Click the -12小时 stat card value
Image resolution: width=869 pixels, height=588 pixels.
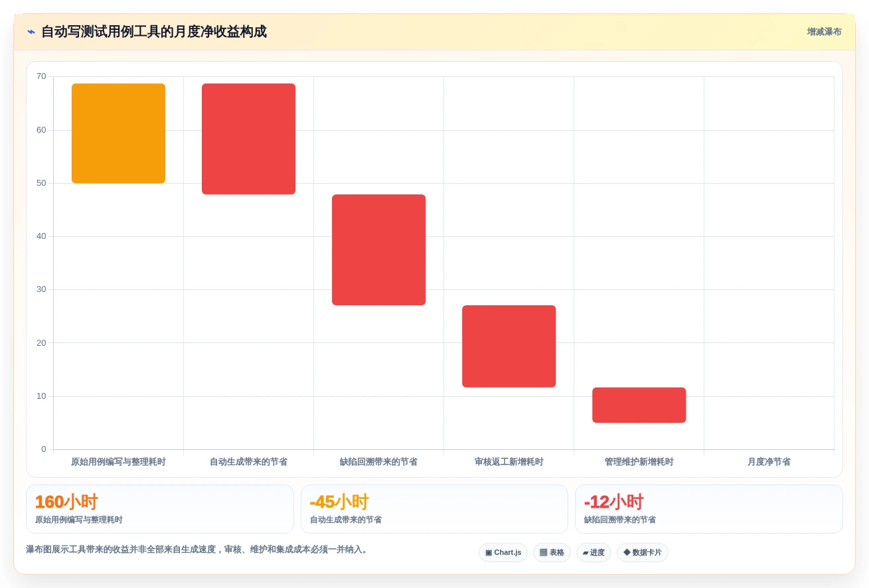point(613,502)
